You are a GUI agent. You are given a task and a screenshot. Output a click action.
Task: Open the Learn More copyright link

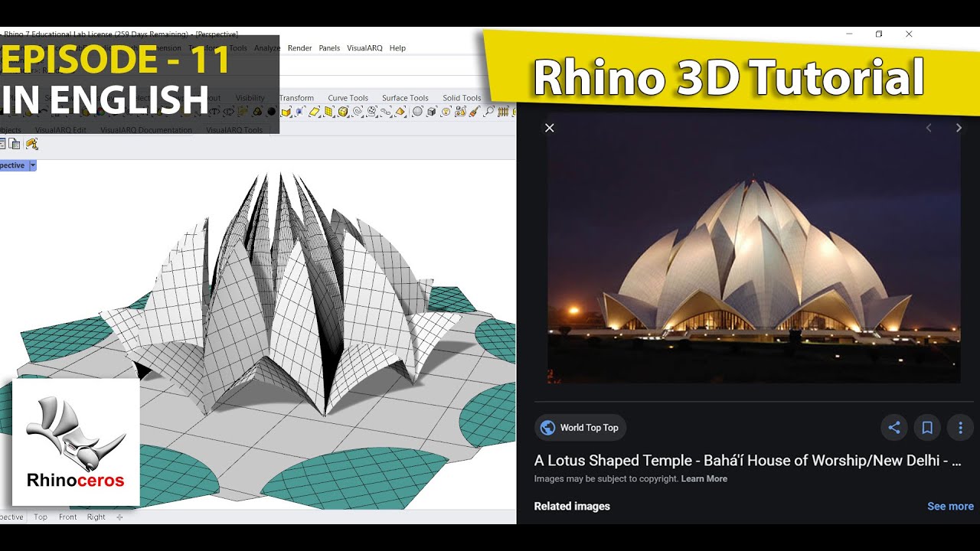coord(704,479)
